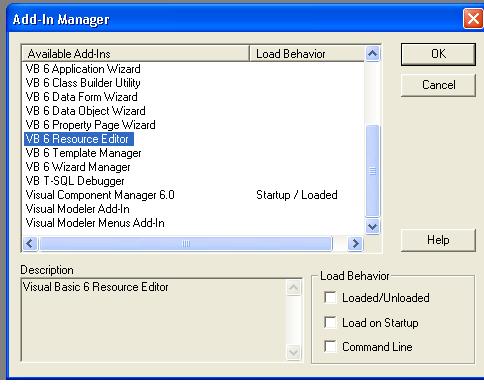Enable the Loaded/Unloaded checkbox
The image size is (484, 385).
pyautogui.click(x=330, y=297)
